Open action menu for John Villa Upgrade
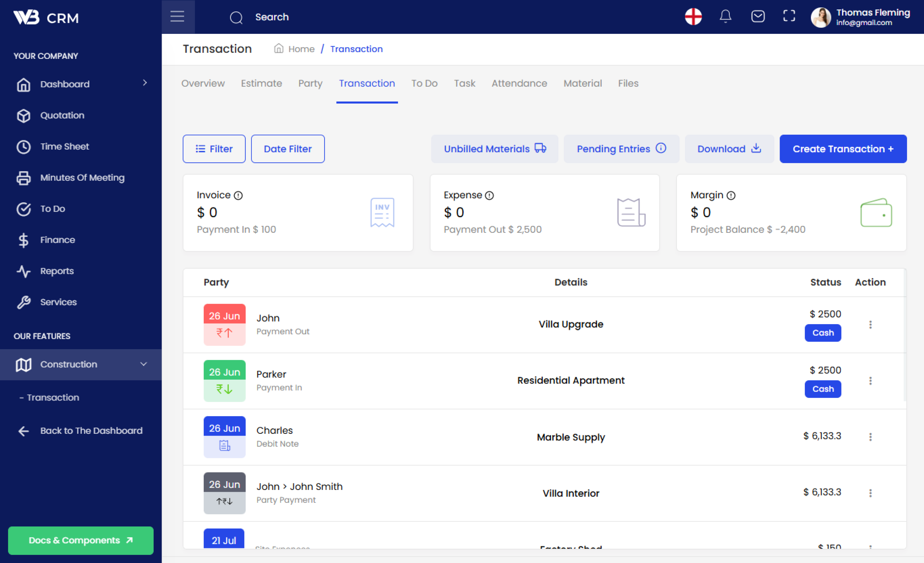This screenshot has width=924, height=563. (870, 325)
